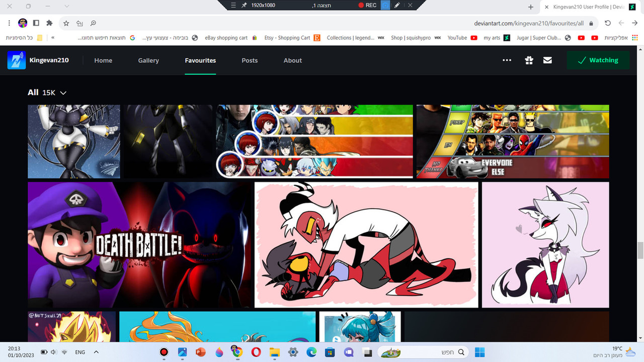
Task: Open the Posts tab
Action: (250, 60)
